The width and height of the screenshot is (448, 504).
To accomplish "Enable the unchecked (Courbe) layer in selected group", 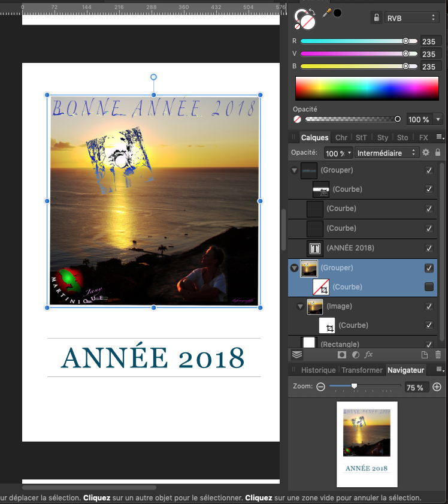I will click(429, 286).
